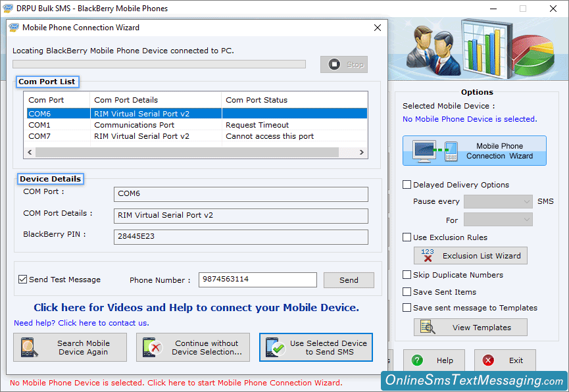Enable Save Sent Items checkbox

[407, 291]
